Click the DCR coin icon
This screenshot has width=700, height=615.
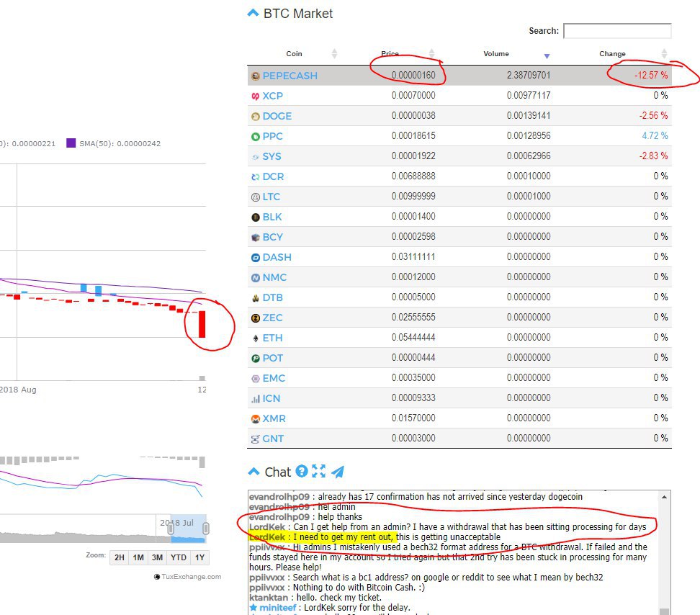coord(256,177)
